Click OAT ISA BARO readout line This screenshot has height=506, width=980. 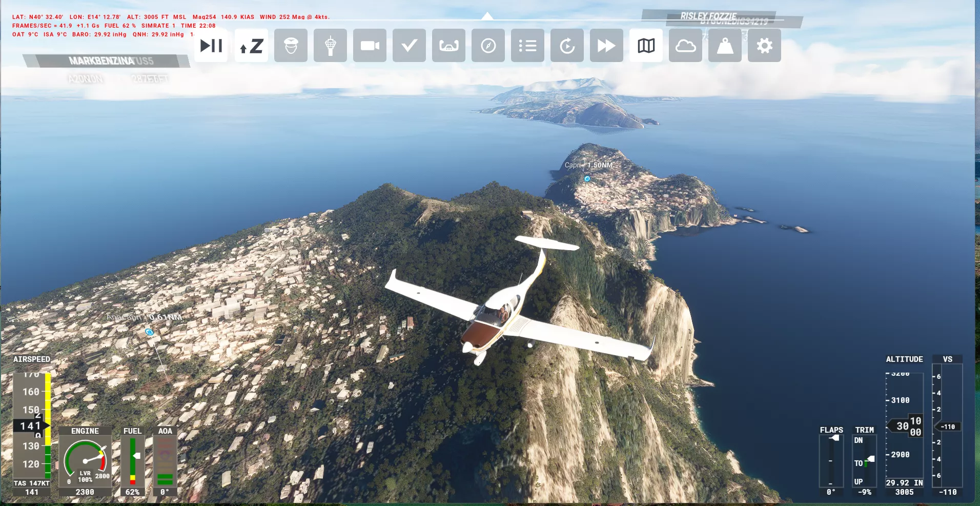click(103, 34)
